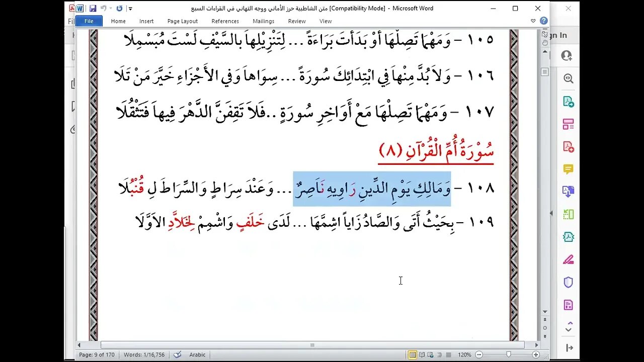Click the Acrobat Fill & Sign pen icon

tap(569, 260)
